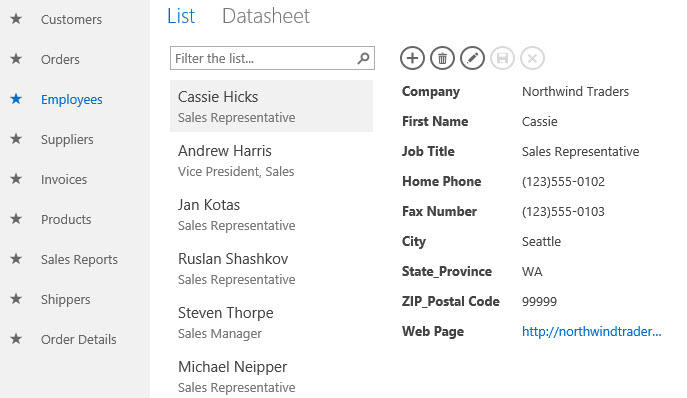
Task: Open Sales Reports in the sidebar
Action: click(x=79, y=260)
